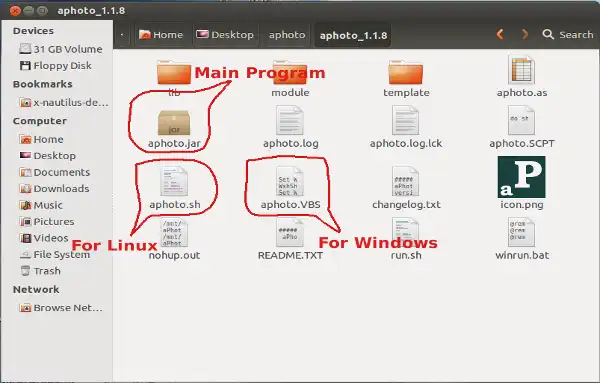Select the aphoto.VBS script icon
This screenshot has width=600, height=383.
pos(290,181)
